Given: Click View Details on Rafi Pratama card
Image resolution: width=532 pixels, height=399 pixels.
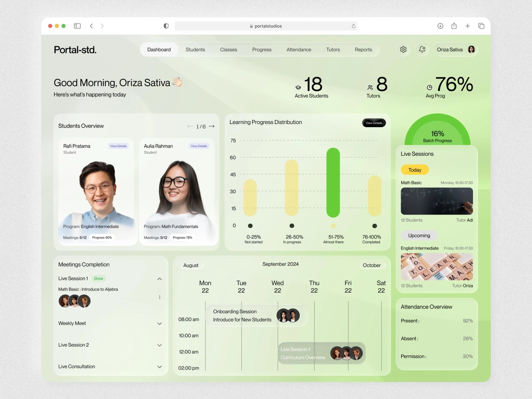Looking at the screenshot, I should click(x=118, y=146).
